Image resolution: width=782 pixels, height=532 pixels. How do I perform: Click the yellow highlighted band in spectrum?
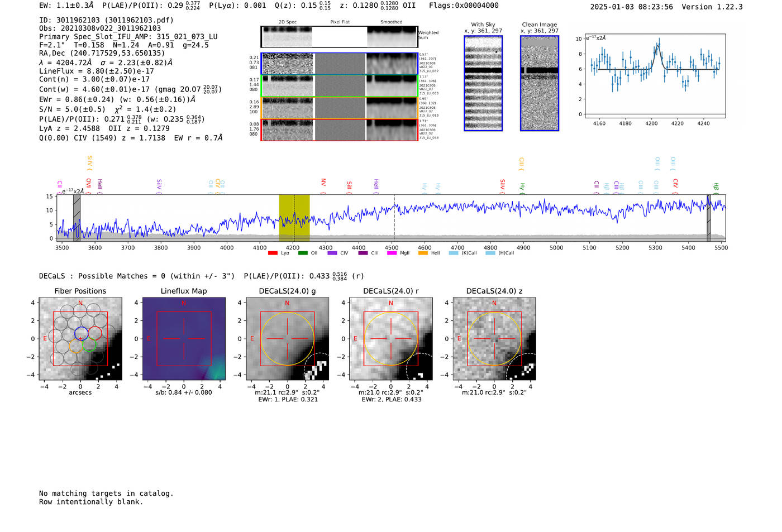pos(294,218)
